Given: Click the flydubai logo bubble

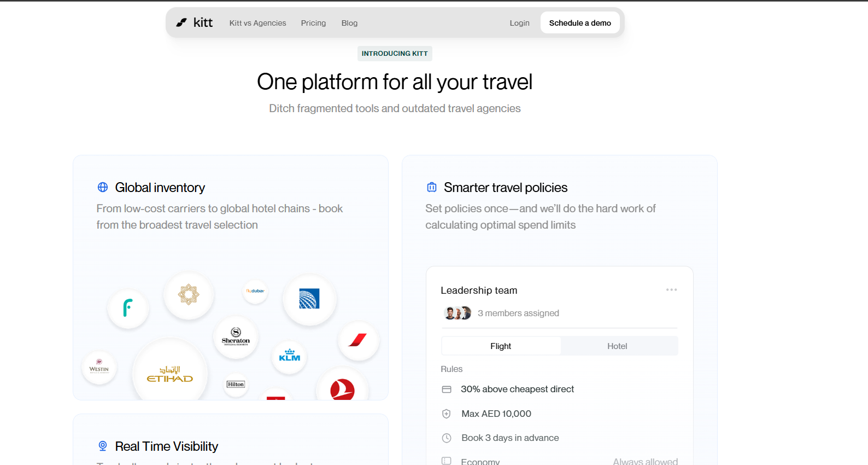Looking at the screenshot, I should (x=255, y=291).
